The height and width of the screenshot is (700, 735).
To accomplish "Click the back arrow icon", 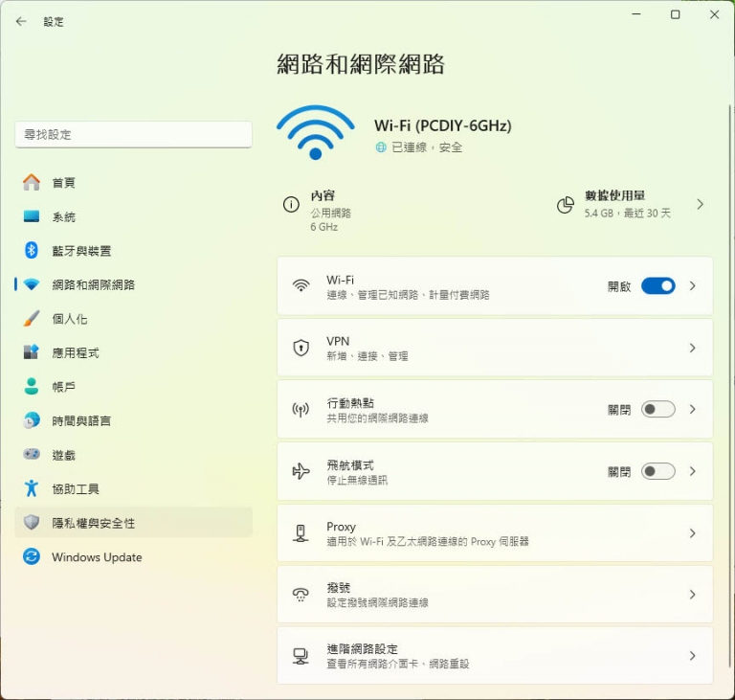I will coord(21,22).
